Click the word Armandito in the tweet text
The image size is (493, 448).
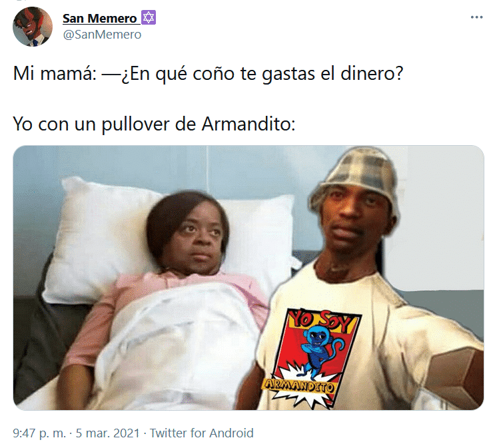pos(248,124)
